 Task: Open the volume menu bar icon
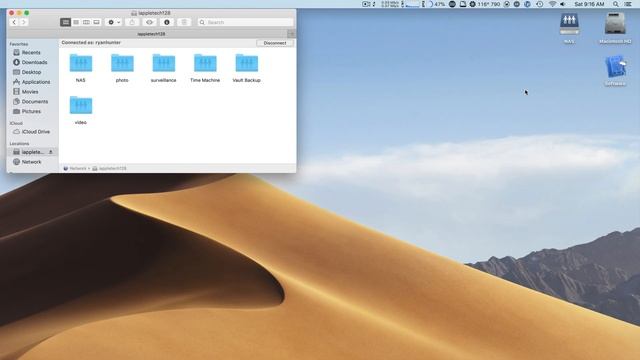tap(563, 4)
